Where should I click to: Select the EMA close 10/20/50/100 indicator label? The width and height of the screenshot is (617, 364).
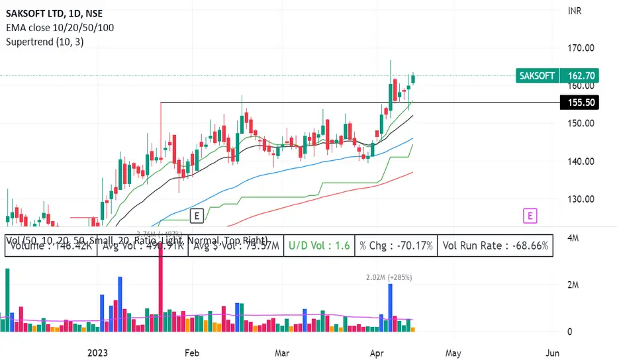pos(60,28)
